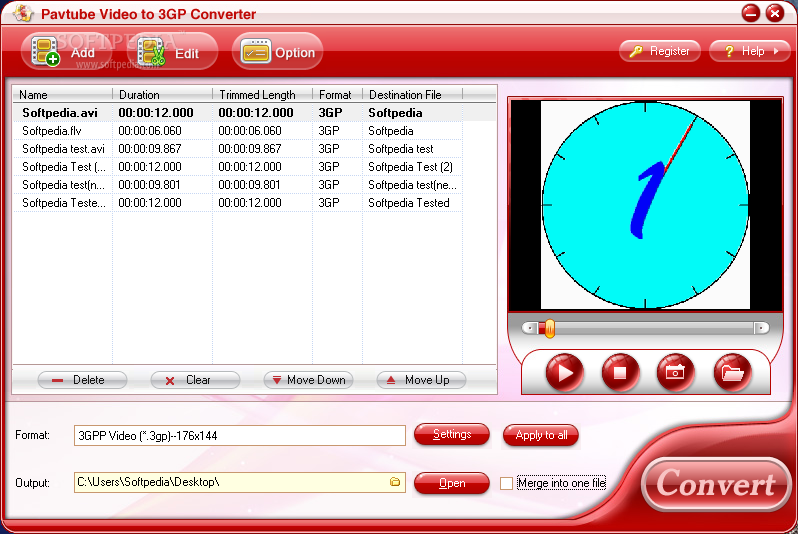Delete the selected file from the list

82,380
